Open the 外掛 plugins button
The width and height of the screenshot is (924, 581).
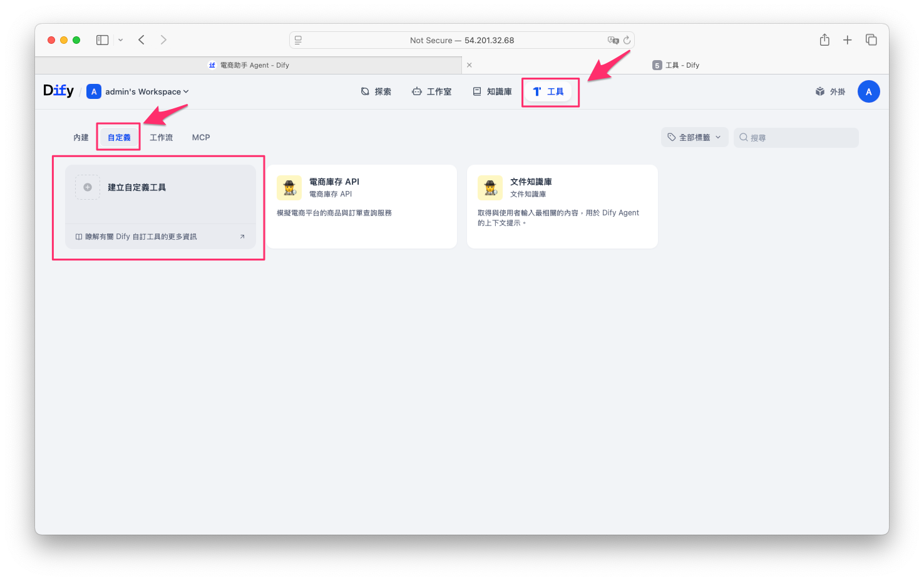click(x=830, y=91)
